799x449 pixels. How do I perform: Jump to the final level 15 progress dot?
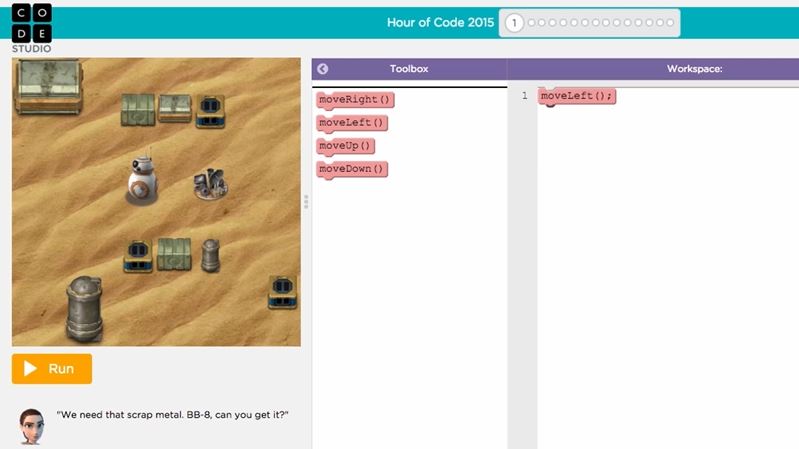point(670,23)
